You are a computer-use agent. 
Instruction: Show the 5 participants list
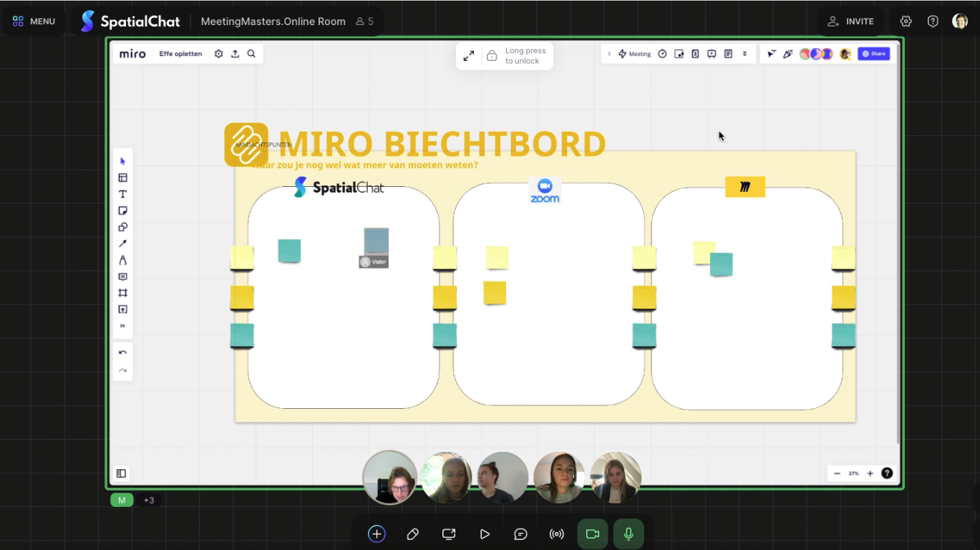(365, 21)
